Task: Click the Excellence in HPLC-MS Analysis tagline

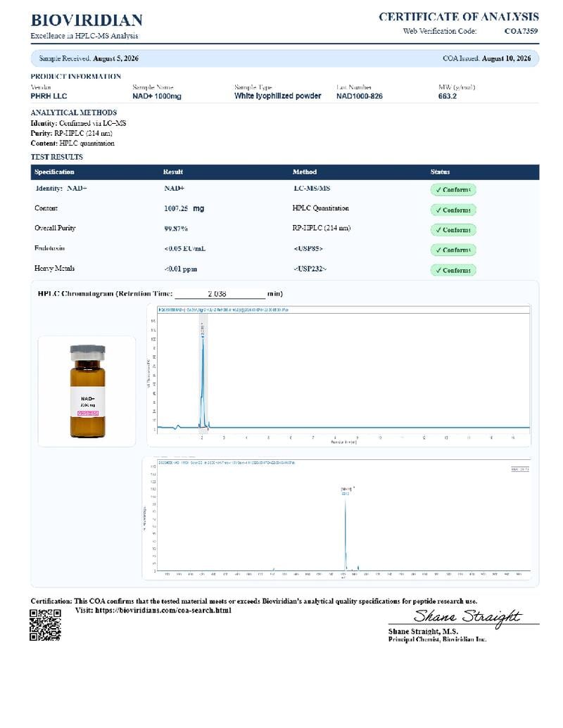Action: (x=84, y=36)
